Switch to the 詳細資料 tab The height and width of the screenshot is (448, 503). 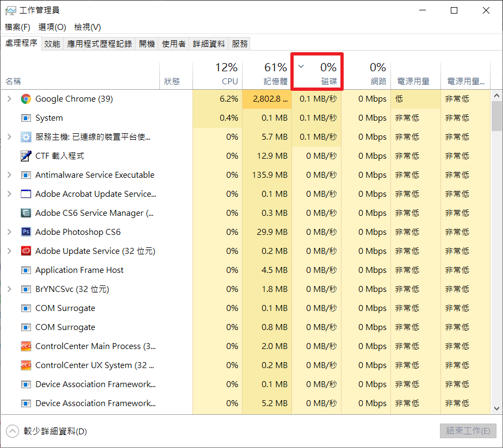point(209,44)
